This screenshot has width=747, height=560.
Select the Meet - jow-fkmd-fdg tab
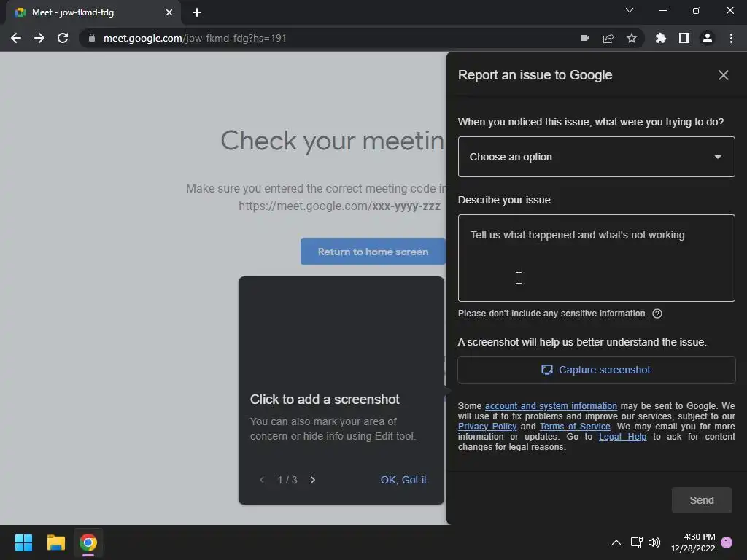click(x=93, y=12)
